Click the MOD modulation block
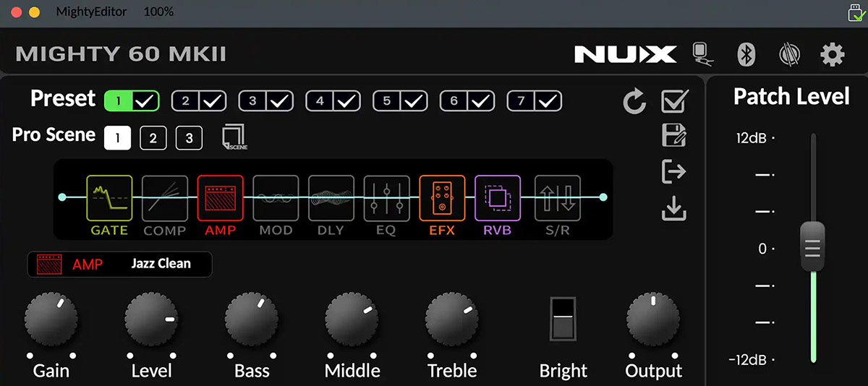 click(x=276, y=197)
